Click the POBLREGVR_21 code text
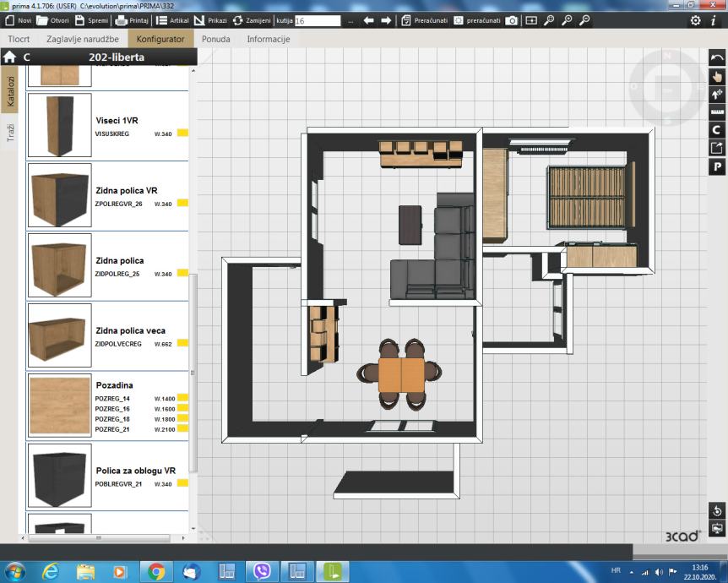This screenshot has width=728, height=583. point(118,483)
